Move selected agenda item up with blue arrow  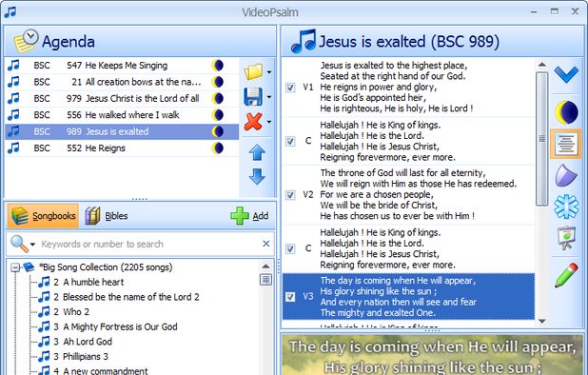tap(257, 152)
